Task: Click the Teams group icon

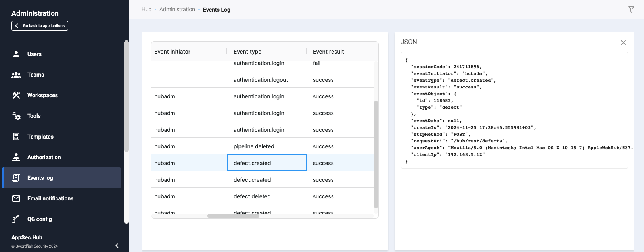Action: click(x=16, y=75)
